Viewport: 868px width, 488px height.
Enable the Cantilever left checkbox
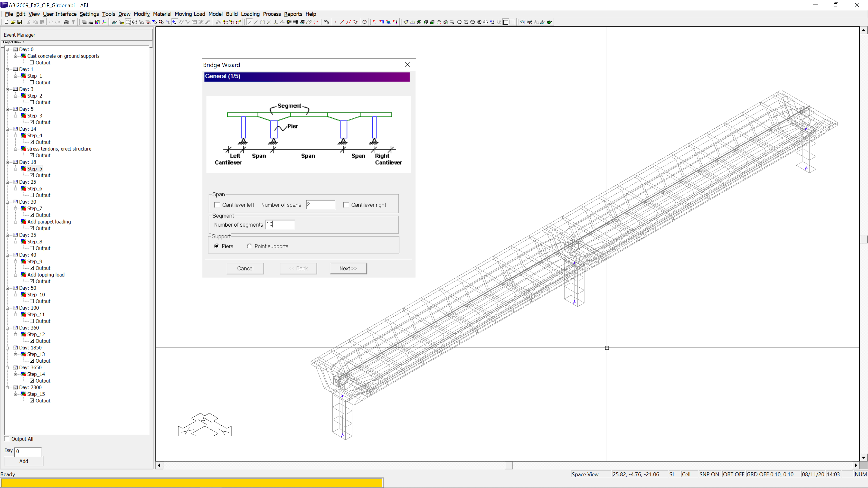[x=217, y=205]
